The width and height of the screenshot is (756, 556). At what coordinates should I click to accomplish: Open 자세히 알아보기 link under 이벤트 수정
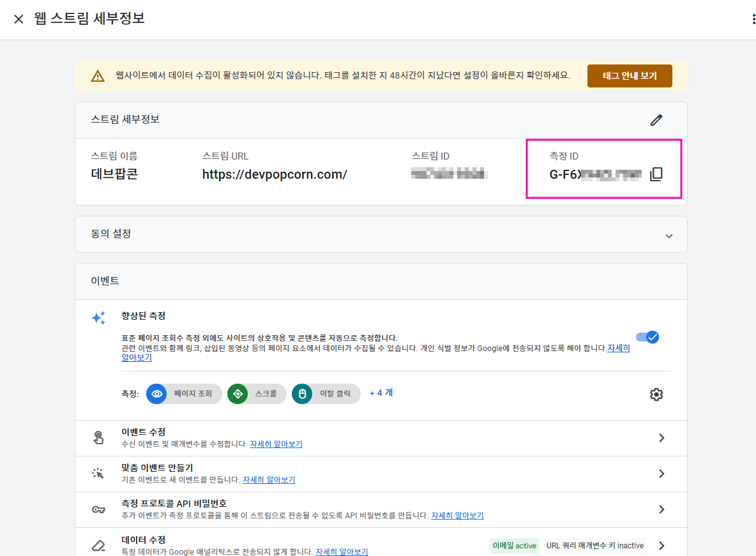pyautogui.click(x=276, y=444)
